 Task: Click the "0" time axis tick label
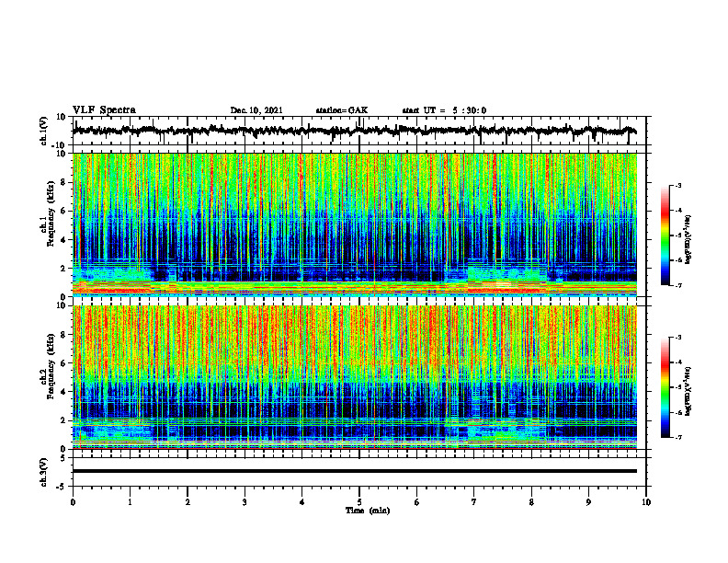click(x=73, y=502)
